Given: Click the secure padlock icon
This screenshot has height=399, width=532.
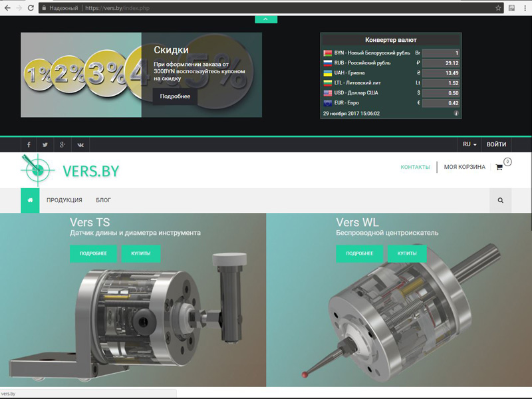Looking at the screenshot, I should click(x=44, y=8).
